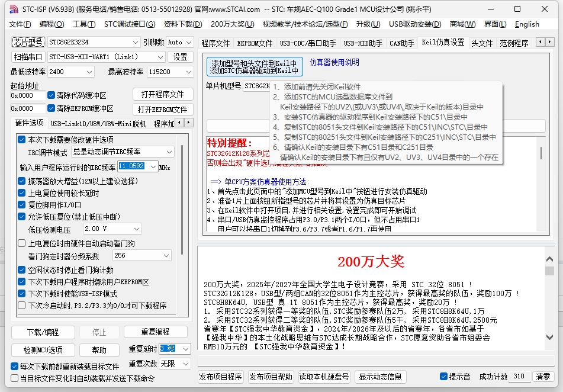Open 仿真器使用说明 link
The image size is (563, 392).
334,62
